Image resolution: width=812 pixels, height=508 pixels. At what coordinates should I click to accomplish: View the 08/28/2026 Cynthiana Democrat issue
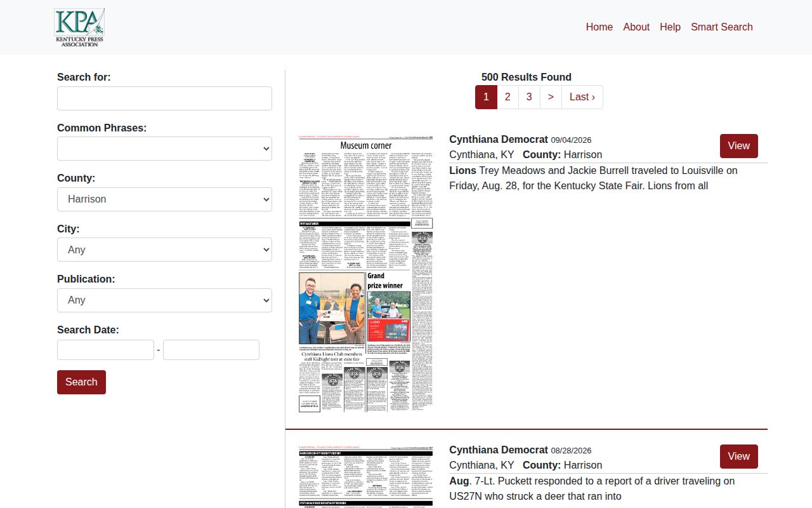[739, 457]
